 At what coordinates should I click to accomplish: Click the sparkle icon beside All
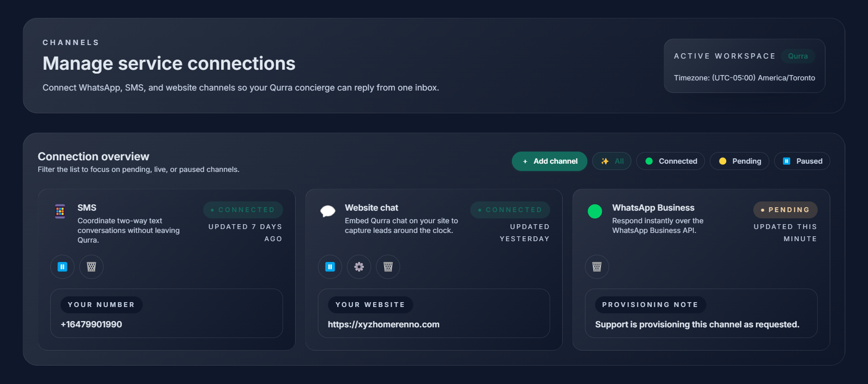[x=604, y=161]
